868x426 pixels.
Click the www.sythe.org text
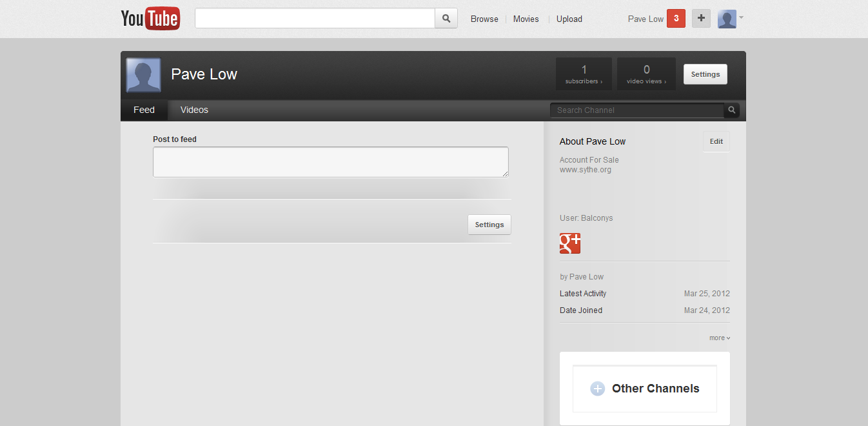[x=586, y=170]
